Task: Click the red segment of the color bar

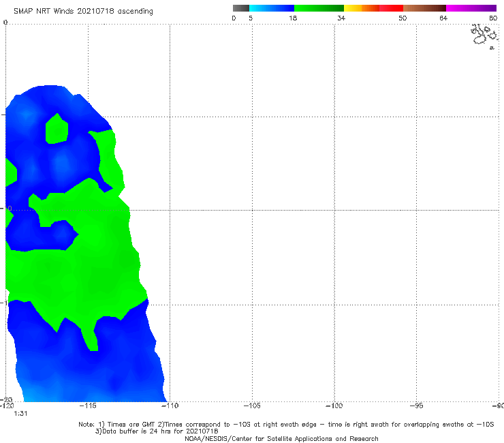Action: click(x=391, y=8)
